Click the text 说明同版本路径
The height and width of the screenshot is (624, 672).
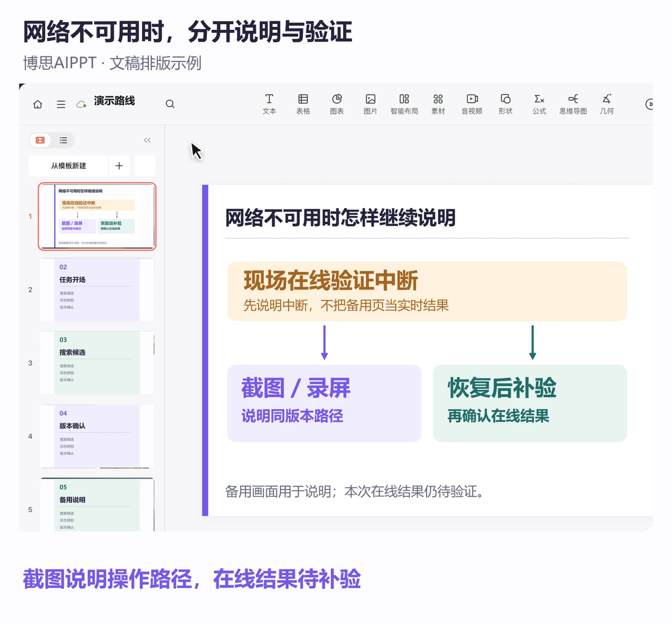click(x=292, y=416)
